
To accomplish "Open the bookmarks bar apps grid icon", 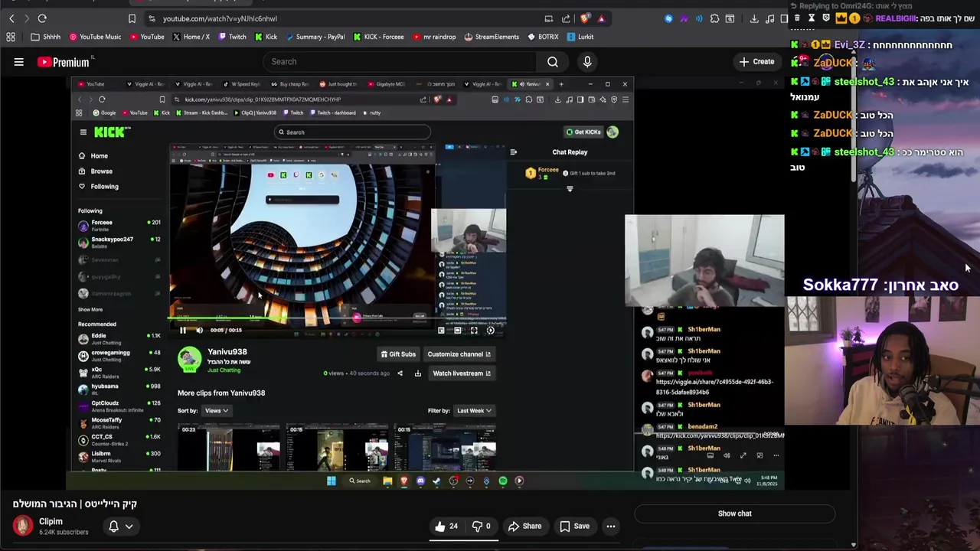I will [11, 37].
